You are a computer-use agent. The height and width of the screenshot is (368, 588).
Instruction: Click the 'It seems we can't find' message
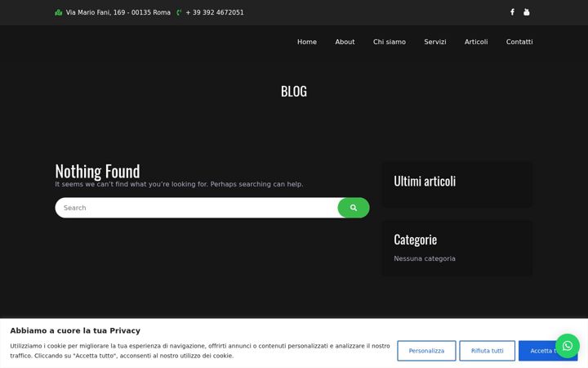[179, 184]
